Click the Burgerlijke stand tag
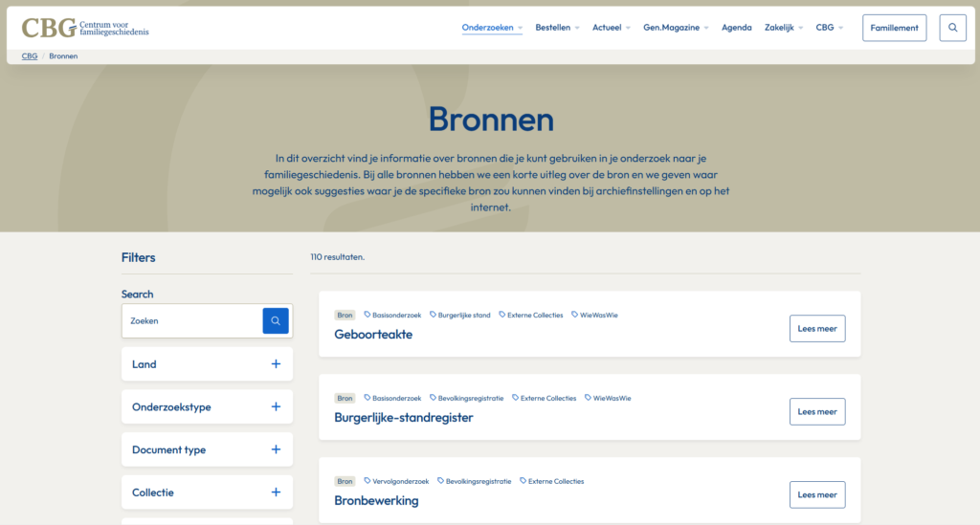 click(463, 315)
